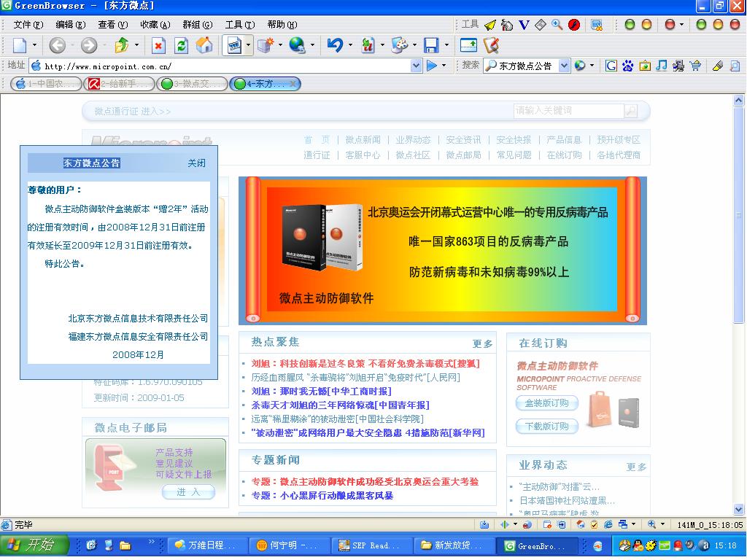747x560 pixels.
Task: Search with the Baidu paw icon
Action: click(627, 66)
